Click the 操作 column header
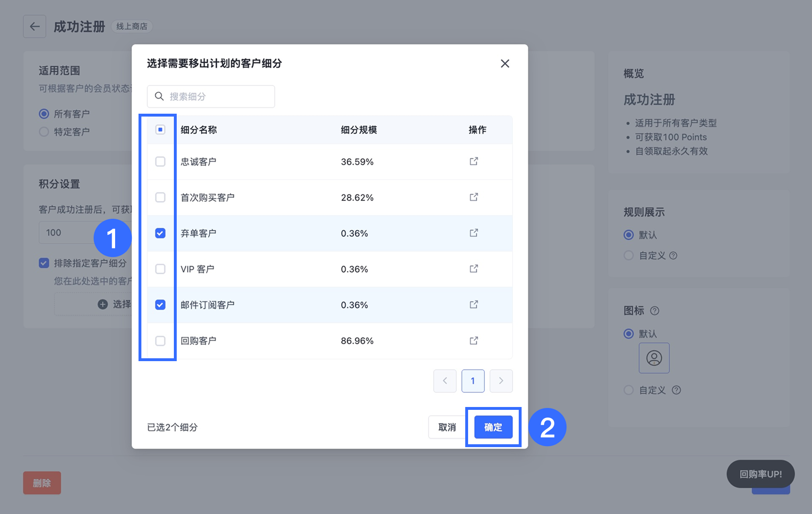 pos(477,130)
